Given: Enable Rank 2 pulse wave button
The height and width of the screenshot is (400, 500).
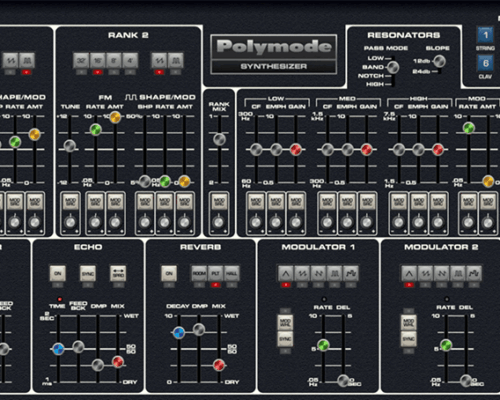Looking at the screenshot, I should point(176,61).
